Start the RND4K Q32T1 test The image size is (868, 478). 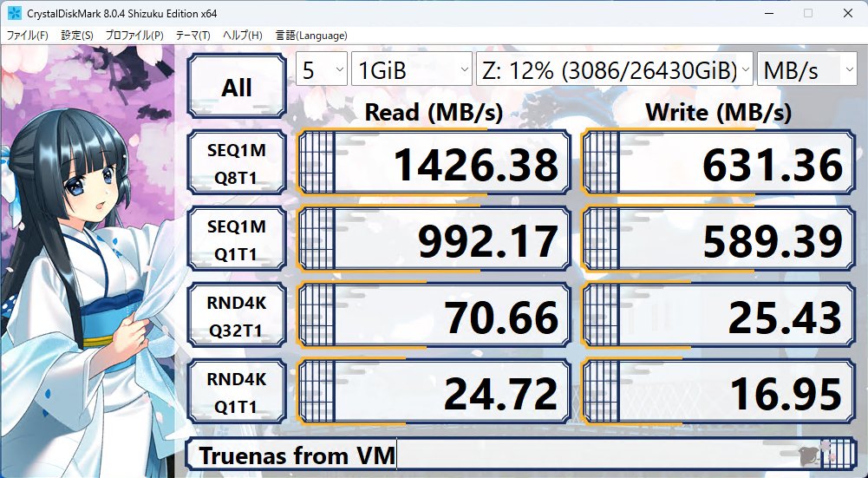pos(237,315)
